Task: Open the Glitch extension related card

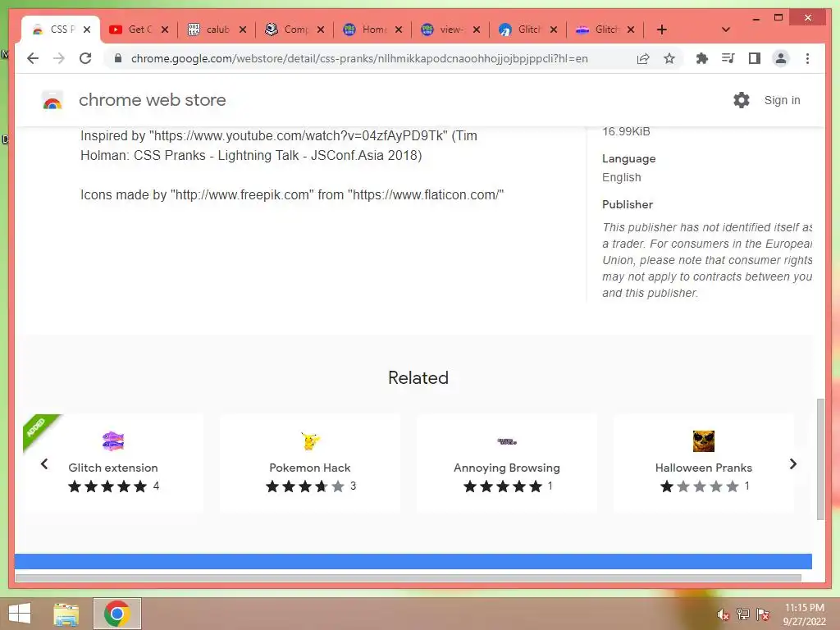Action: [x=113, y=463]
